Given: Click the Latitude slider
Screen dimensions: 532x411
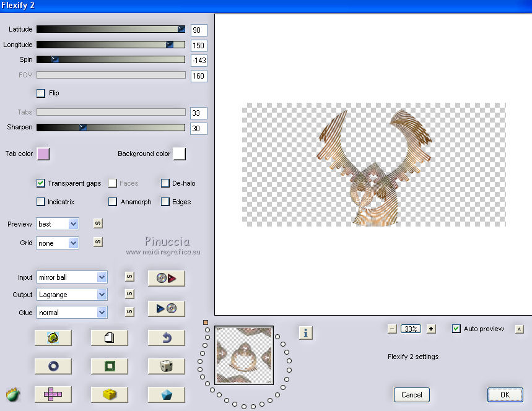Looking at the screenshot, I should click(111, 29).
